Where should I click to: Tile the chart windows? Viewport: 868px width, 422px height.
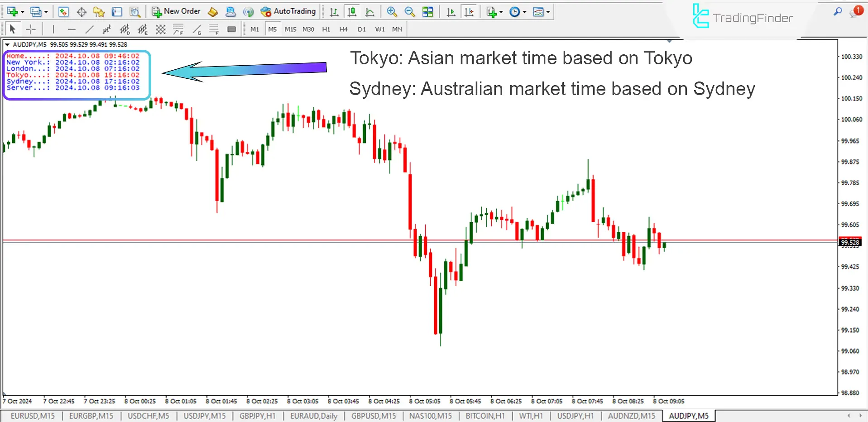click(427, 12)
